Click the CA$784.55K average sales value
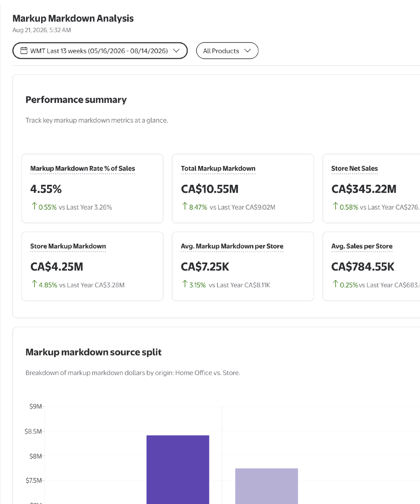 tap(363, 267)
